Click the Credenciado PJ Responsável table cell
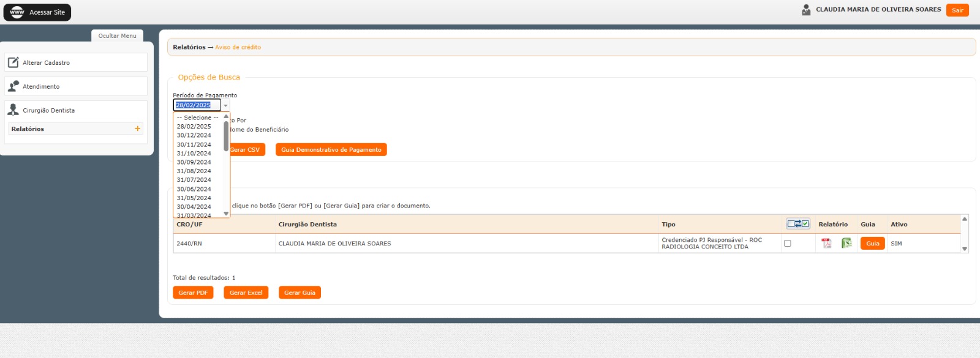The width and height of the screenshot is (980, 358). click(x=720, y=244)
